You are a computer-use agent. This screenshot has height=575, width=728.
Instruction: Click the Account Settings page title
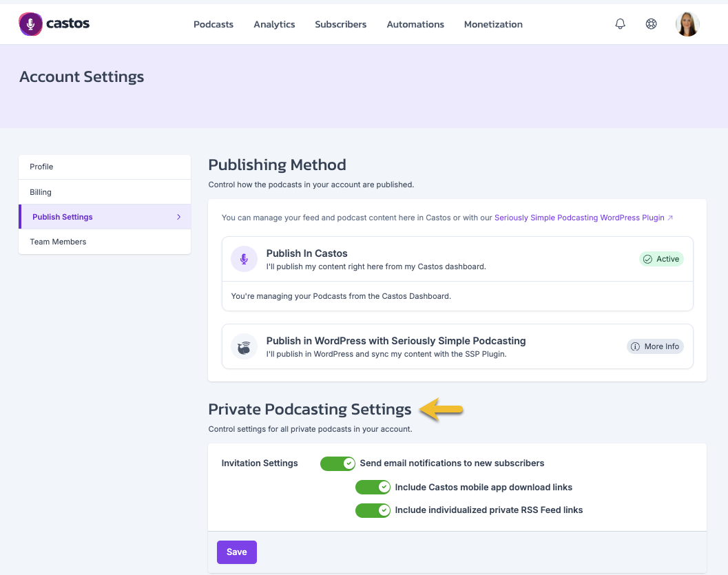pyautogui.click(x=82, y=76)
